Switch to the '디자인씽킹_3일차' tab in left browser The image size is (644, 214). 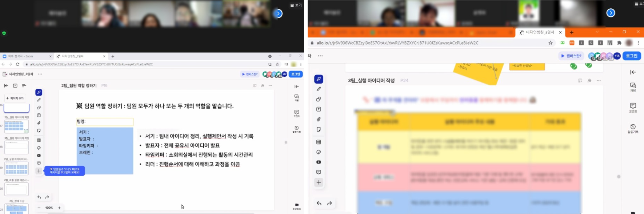pyautogui.click(x=81, y=56)
